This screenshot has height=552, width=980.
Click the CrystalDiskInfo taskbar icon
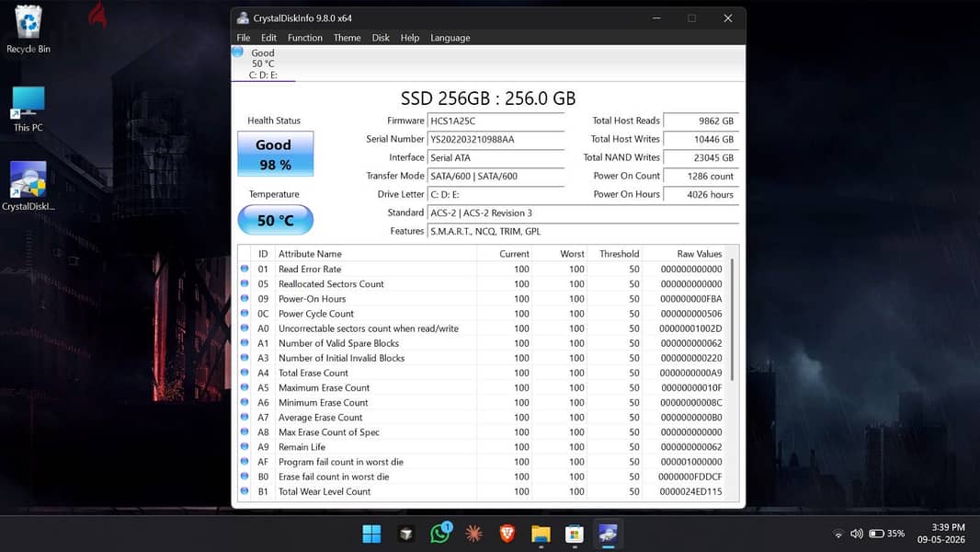608,534
